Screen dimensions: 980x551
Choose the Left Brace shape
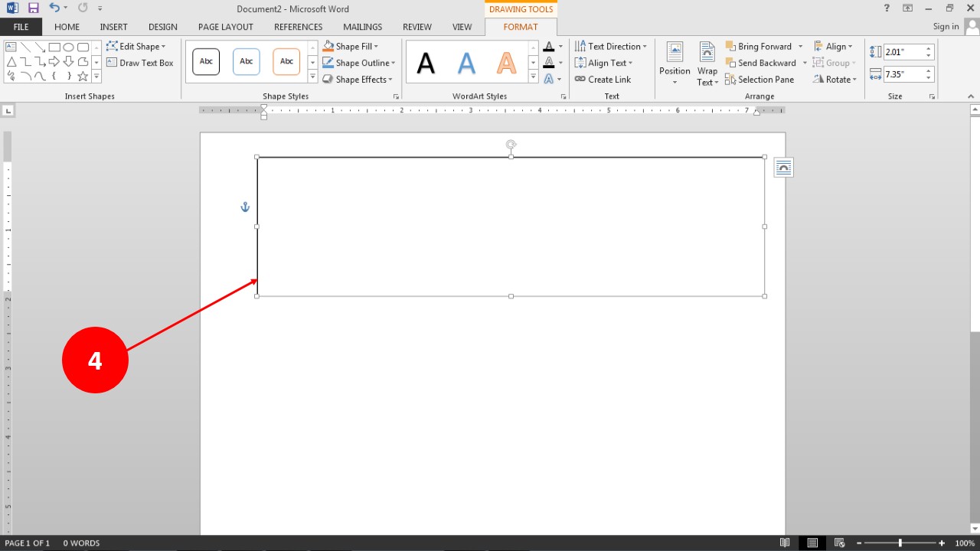54,77
